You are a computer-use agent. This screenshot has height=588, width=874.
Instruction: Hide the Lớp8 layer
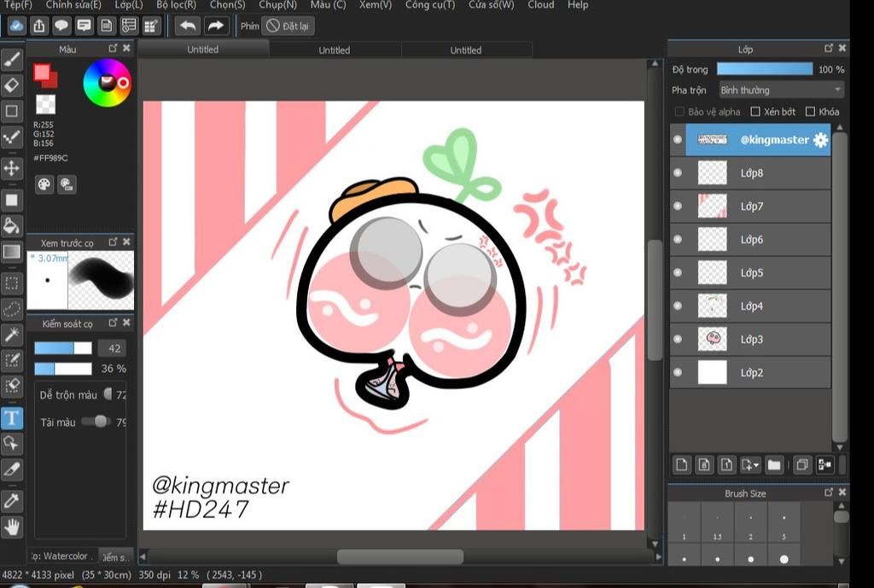tap(678, 172)
